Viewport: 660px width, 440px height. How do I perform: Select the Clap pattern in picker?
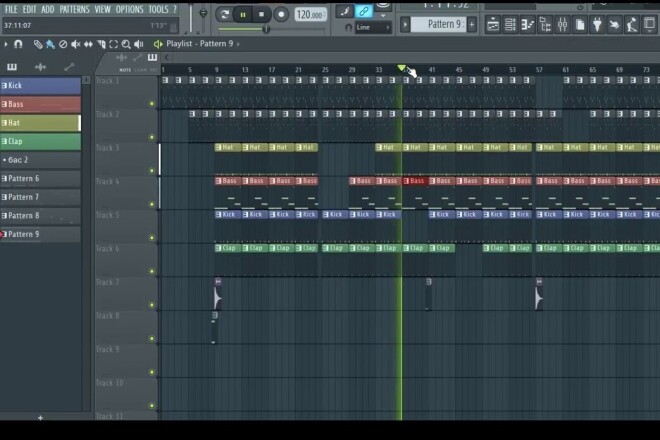(40, 141)
